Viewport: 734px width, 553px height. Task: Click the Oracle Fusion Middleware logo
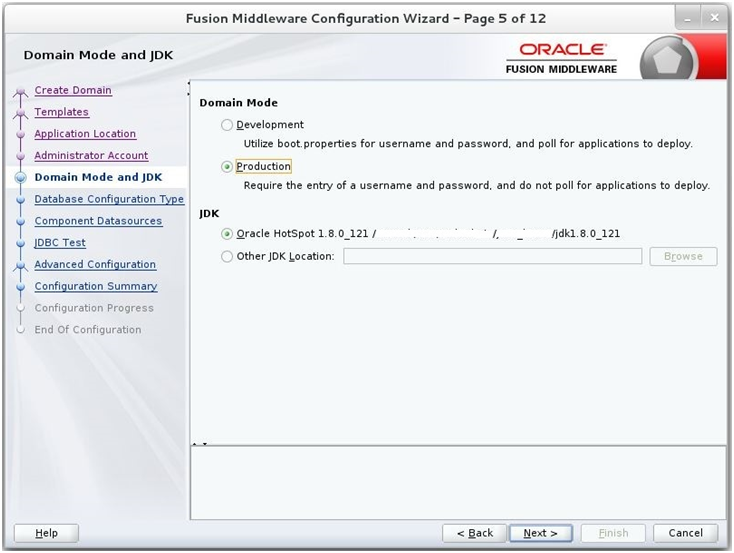(561, 59)
